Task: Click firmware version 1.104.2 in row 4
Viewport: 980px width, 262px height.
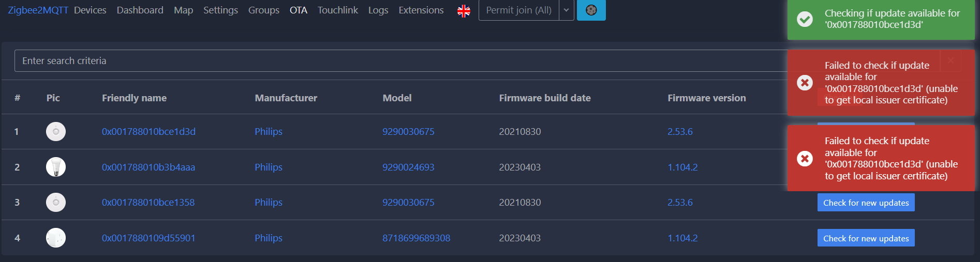Action: tap(682, 238)
